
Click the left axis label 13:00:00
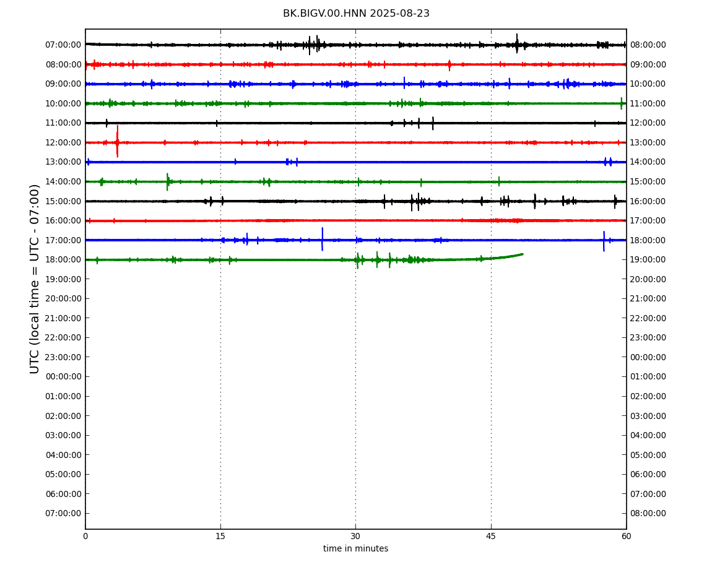click(x=63, y=162)
